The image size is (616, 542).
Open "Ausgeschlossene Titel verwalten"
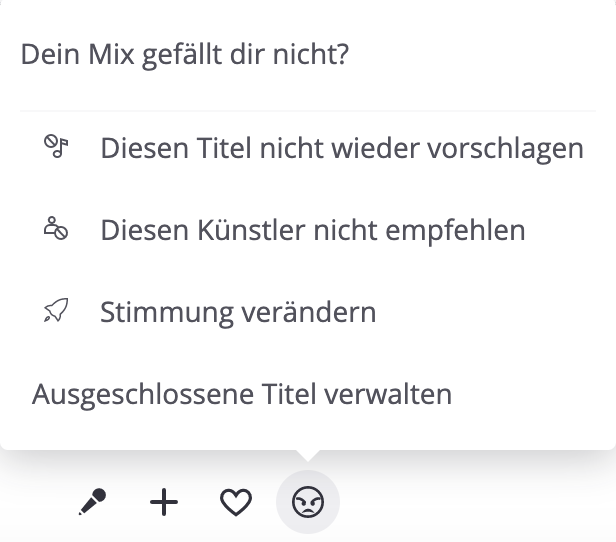click(x=242, y=394)
